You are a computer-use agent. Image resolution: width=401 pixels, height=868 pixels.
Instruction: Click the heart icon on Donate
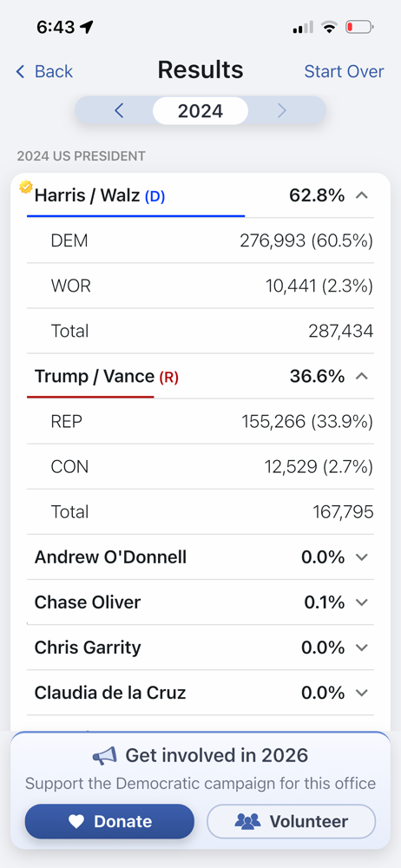tap(76, 822)
